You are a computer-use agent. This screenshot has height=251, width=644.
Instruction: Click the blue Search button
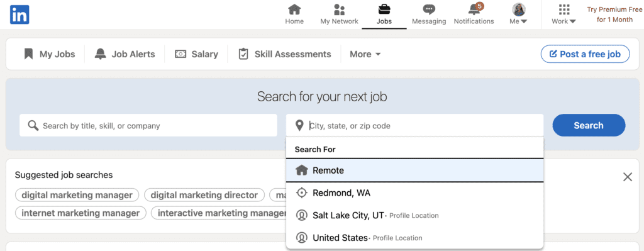(x=589, y=125)
